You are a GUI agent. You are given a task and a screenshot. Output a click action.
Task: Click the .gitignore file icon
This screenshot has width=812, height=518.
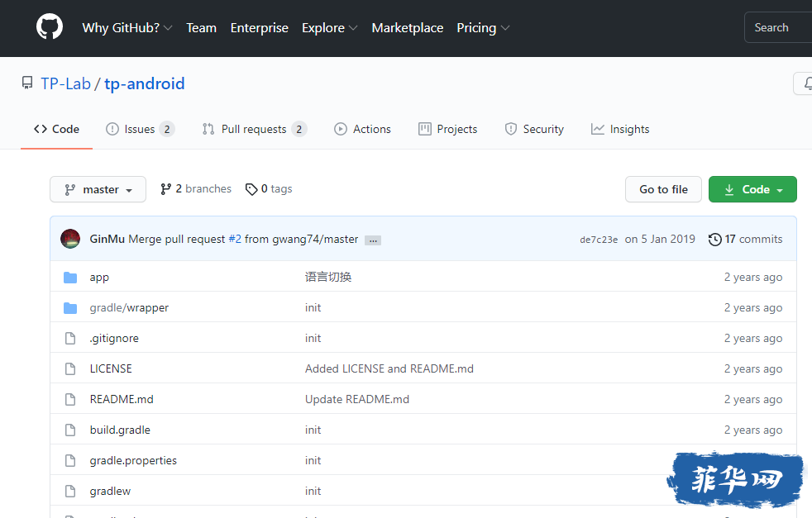70,339
